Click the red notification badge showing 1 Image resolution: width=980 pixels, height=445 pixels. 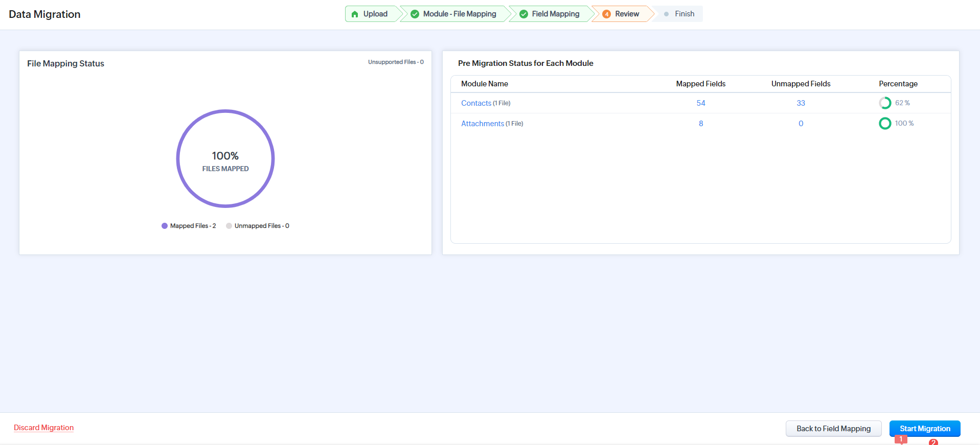[901, 439]
